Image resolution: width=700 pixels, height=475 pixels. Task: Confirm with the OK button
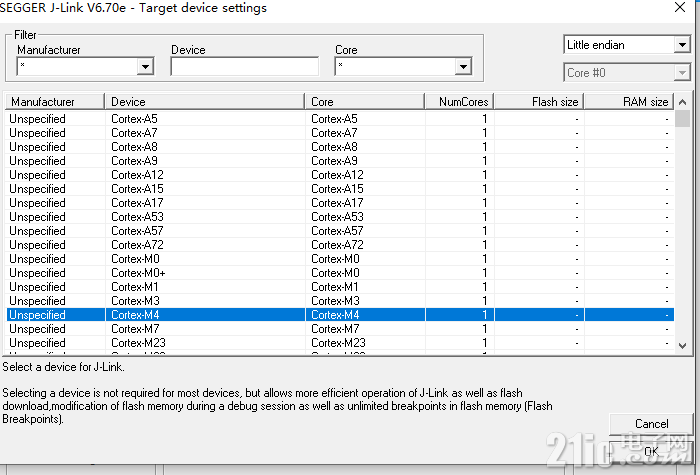(x=651, y=451)
